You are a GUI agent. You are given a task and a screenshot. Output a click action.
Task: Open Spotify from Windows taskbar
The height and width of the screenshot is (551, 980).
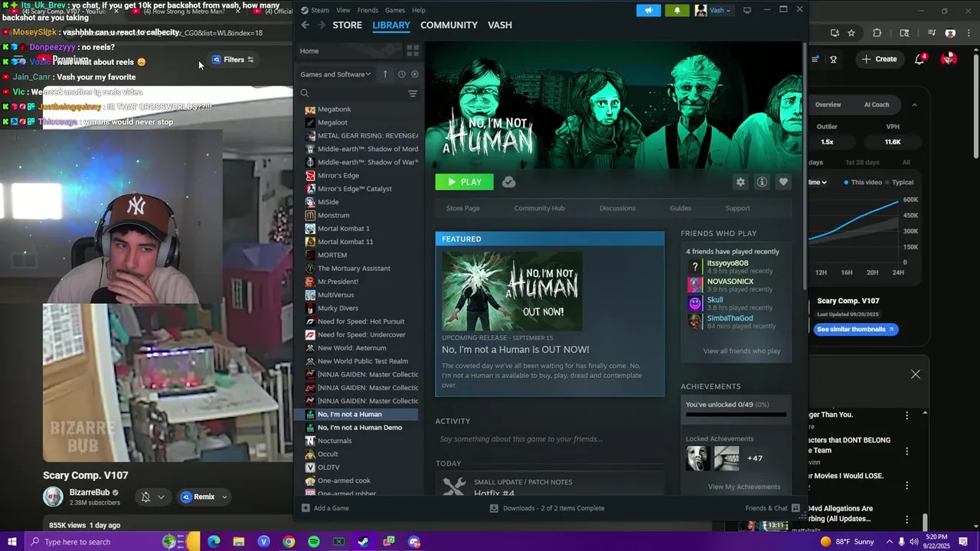pos(313,542)
